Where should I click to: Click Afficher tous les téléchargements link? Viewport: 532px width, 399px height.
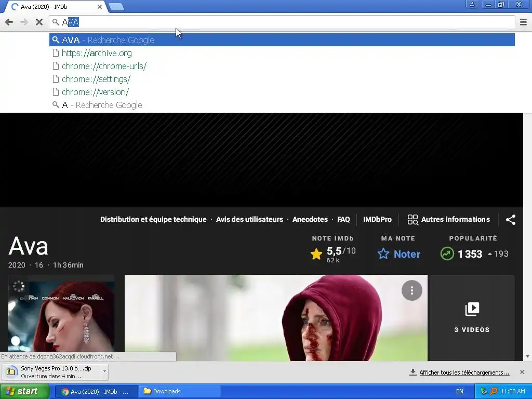click(464, 373)
